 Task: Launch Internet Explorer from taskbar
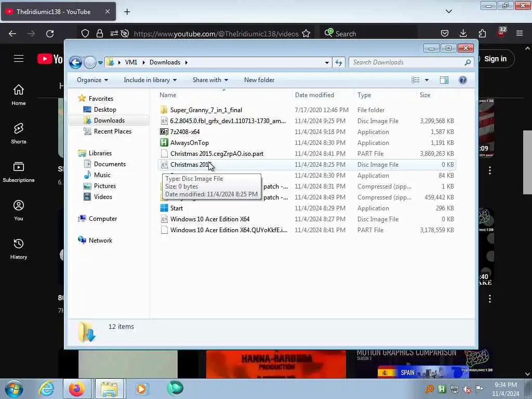(46, 389)
